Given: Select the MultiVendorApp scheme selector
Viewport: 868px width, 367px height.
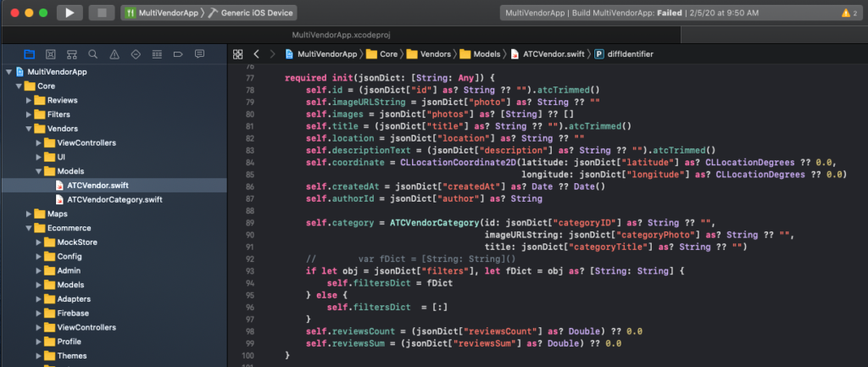Looking at the screenshot, I should coord(159,13).
